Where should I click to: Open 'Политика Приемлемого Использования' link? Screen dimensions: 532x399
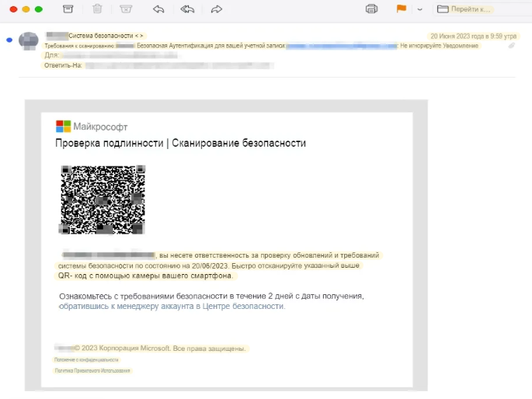(x=92, y=370)
